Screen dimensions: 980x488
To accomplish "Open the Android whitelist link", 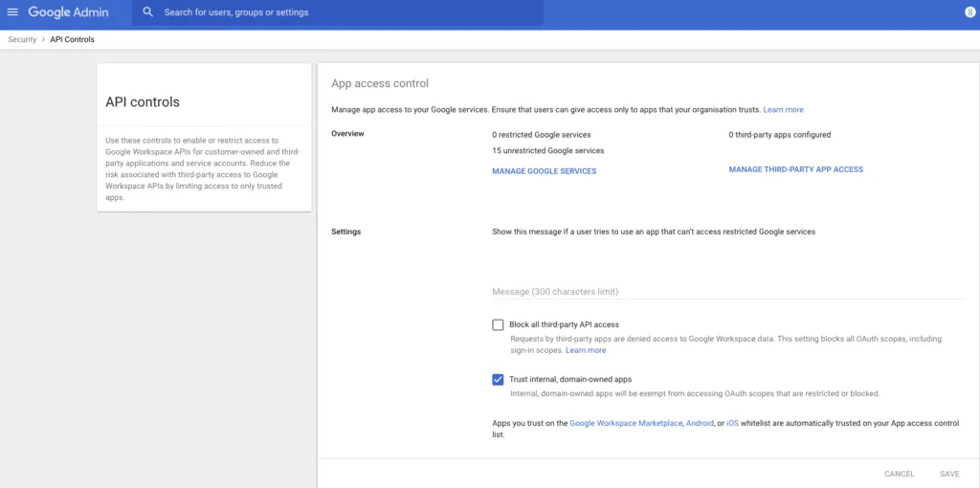I will [700, 423].
